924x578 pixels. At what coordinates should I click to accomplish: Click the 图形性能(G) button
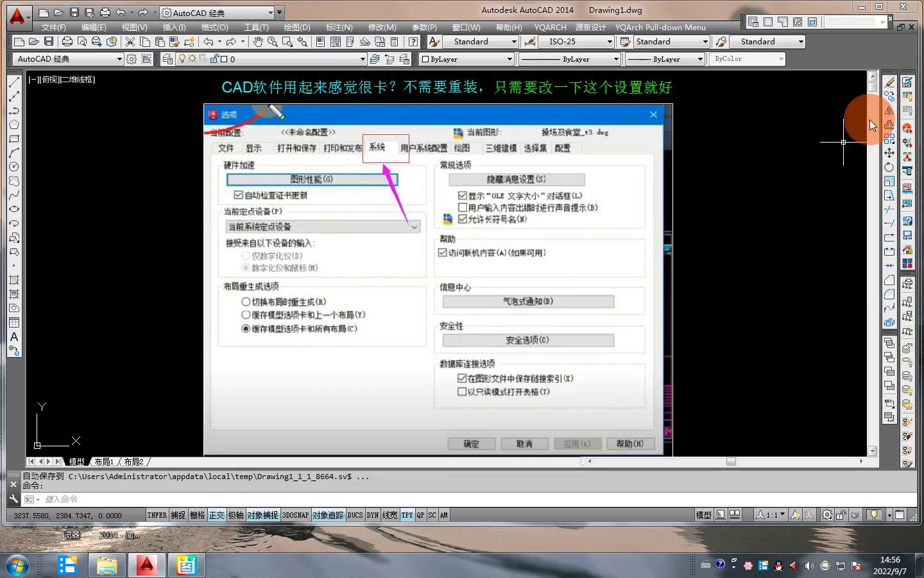(312, 180)
